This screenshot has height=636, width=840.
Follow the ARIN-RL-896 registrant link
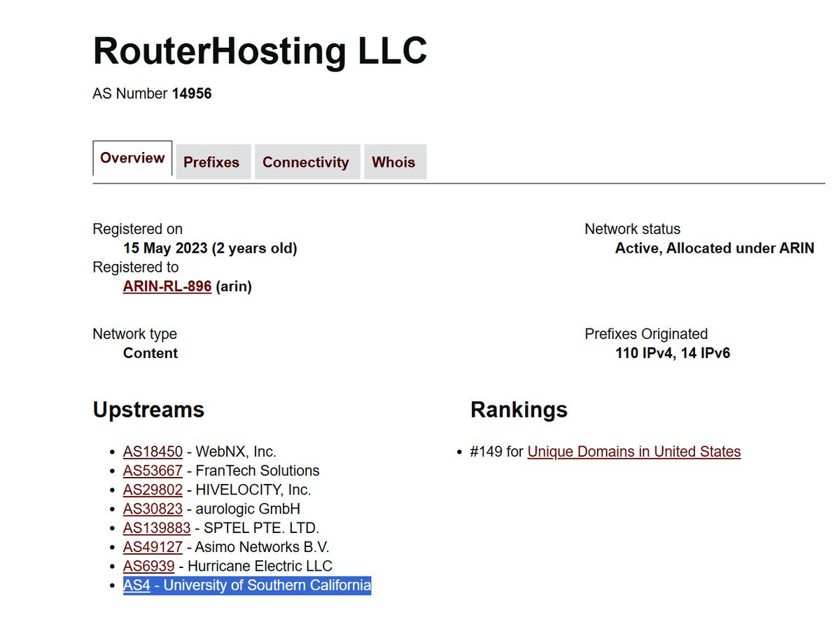167,286
